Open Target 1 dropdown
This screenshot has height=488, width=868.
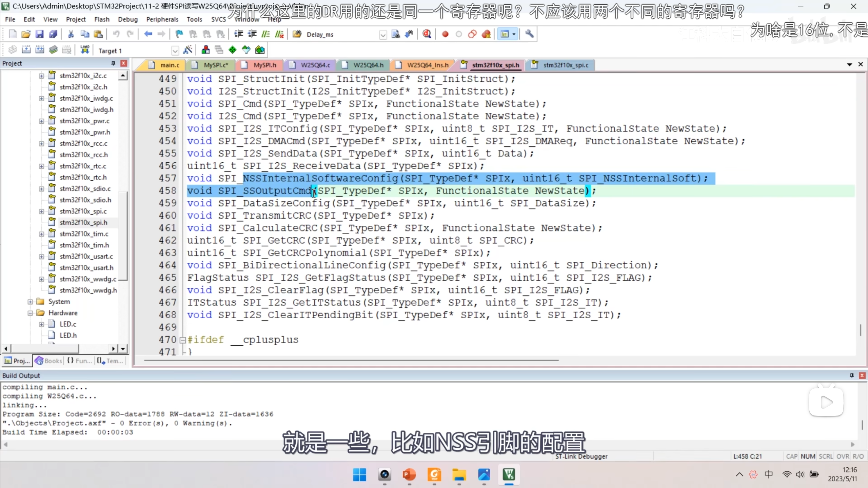pyautogui.click(x=175, y=51)
